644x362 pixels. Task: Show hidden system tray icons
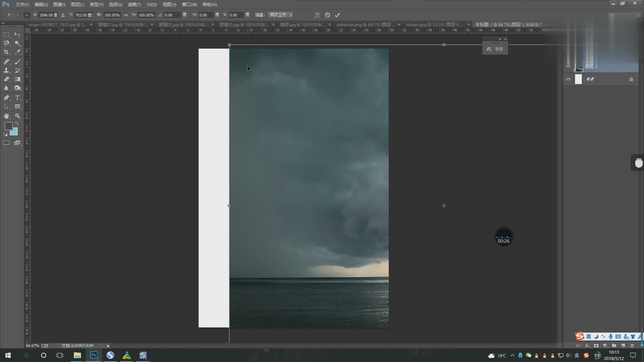click(x=513, y=355)
